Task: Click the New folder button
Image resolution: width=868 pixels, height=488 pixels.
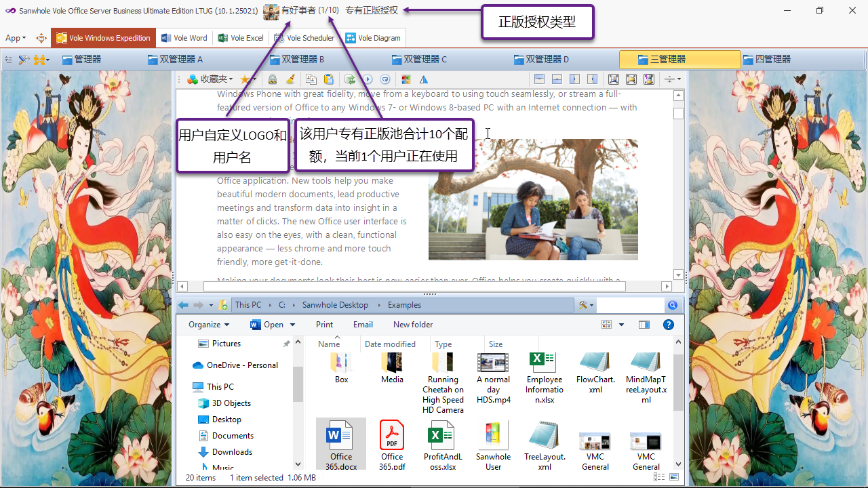Action: tap(413, 325)
